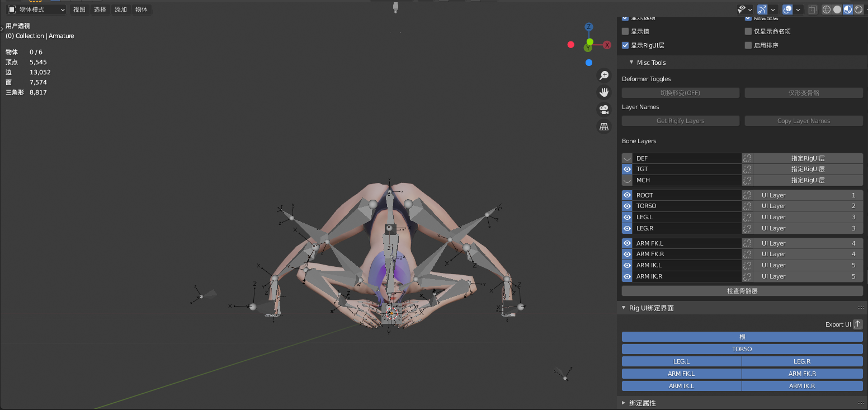Collapse the Misc Tools section
Screen dimensions: 868x410
point(631,63)
